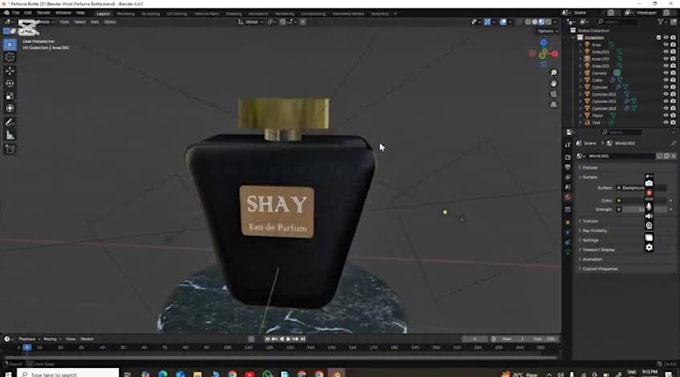Open the File menu
The width and height of the screenshot is (680, 377).
click(x=16, y=13)
